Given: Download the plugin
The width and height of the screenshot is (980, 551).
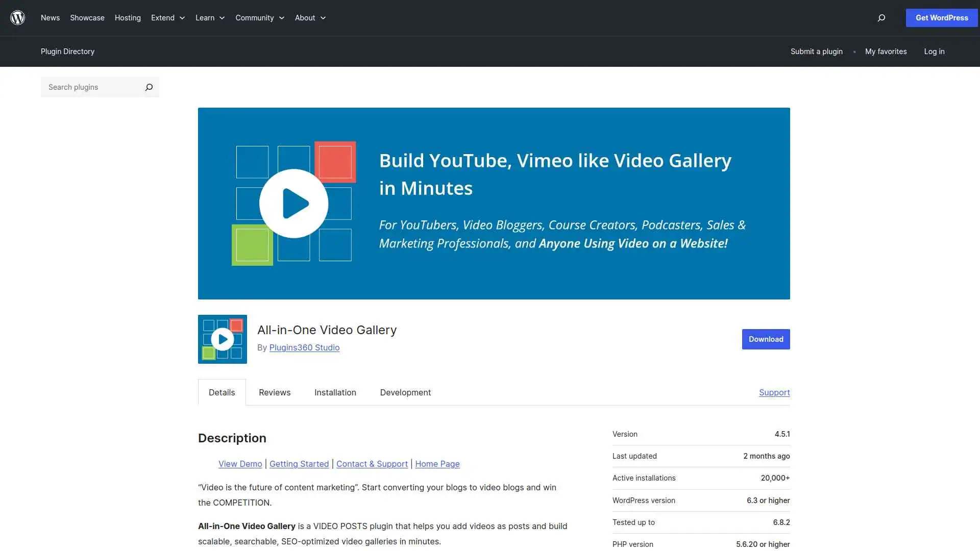Looking at the screenshot, I should 765,339.
